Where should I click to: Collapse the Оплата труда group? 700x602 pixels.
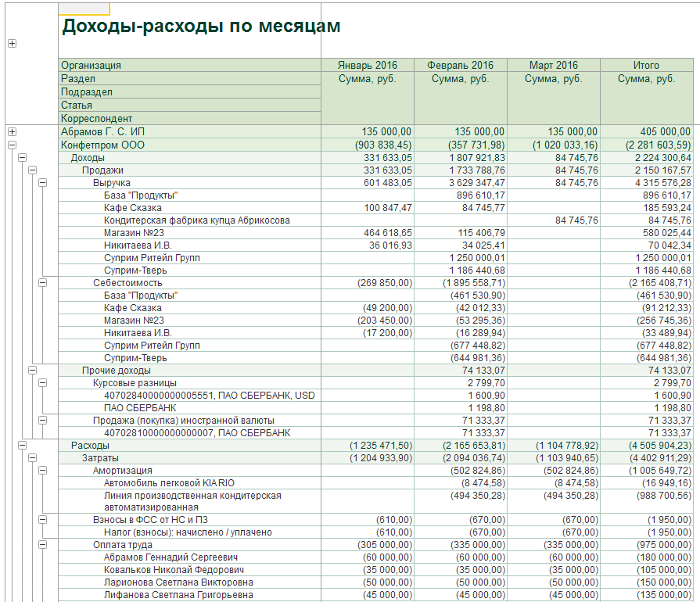(x=43, y=544)
